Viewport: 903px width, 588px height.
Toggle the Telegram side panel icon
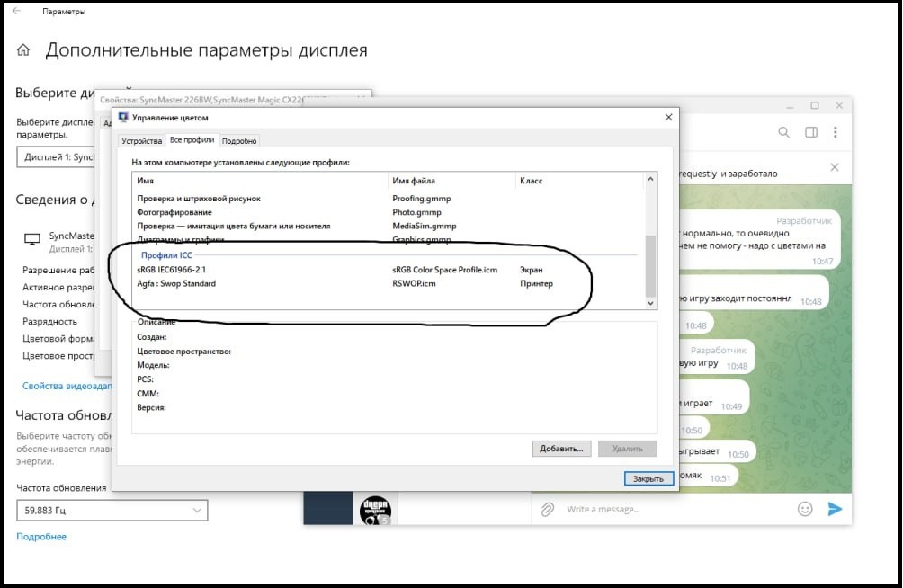[811, 132]
